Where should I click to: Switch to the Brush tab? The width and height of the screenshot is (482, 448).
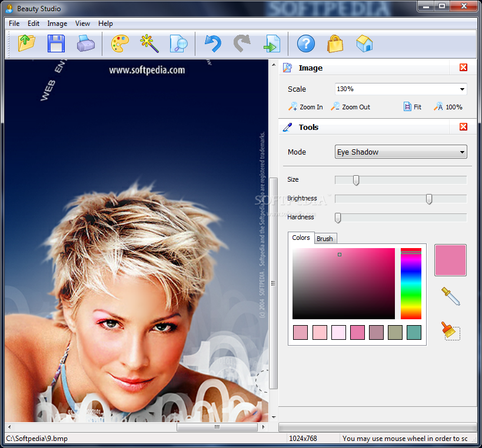point(325,239)
